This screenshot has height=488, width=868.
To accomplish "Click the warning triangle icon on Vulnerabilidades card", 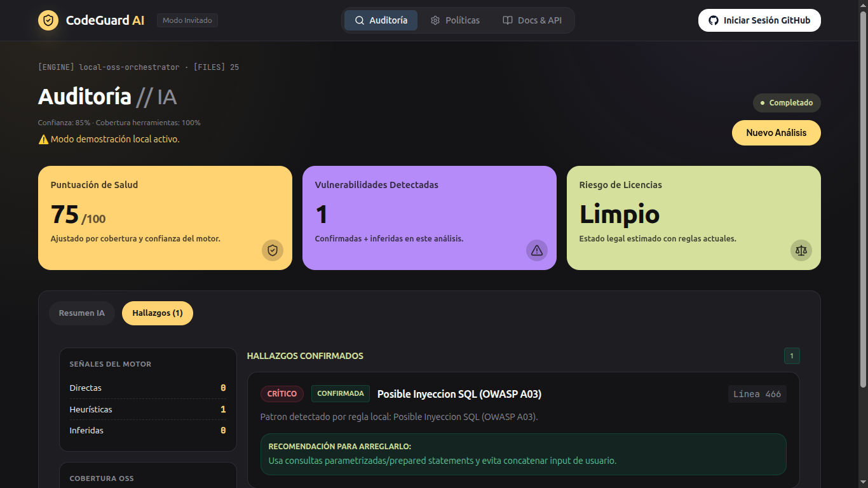I will tap(537, 250).
